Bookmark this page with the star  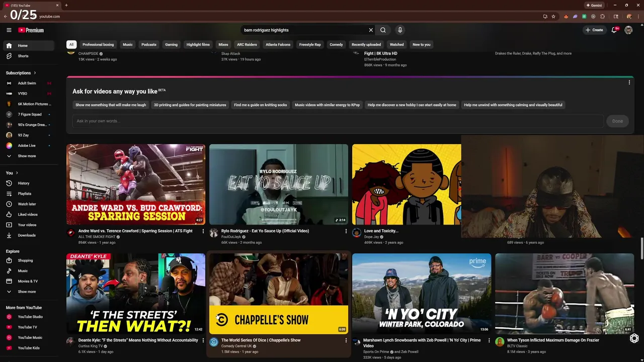pyautogui.click(x=553, y=17)
